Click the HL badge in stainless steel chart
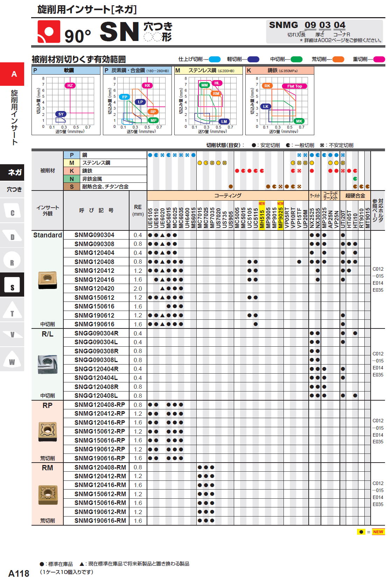This screenshot has width=392, height=582. point(217,83)
